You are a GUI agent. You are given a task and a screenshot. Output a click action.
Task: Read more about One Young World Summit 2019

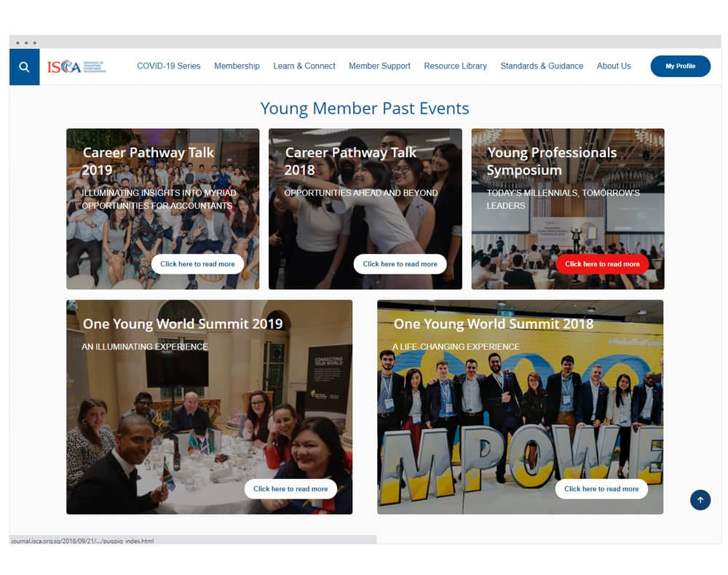pyautogui.click(x=290, y=488)
